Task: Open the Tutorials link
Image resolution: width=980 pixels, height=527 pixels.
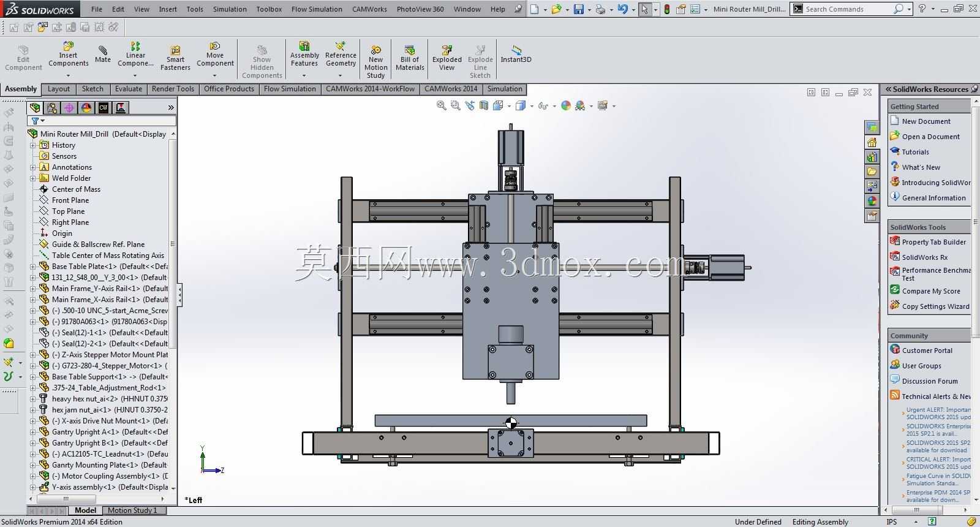Action: click(915, 152)
